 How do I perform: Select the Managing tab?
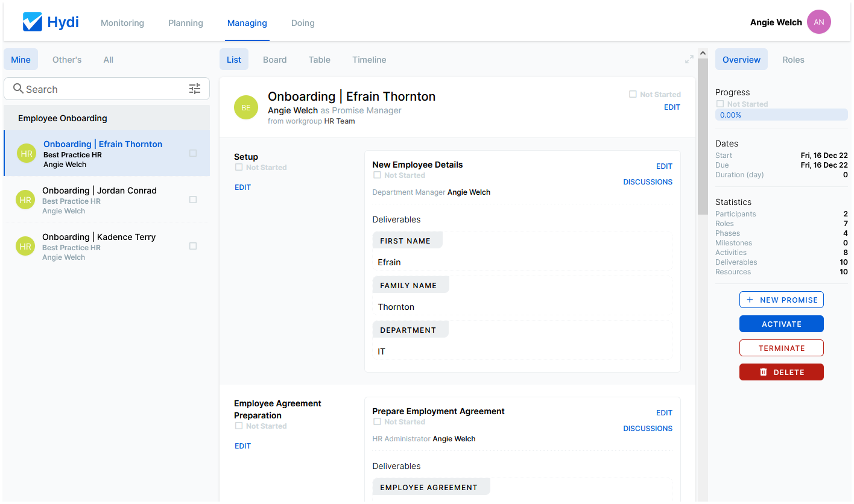click(247, 23)
